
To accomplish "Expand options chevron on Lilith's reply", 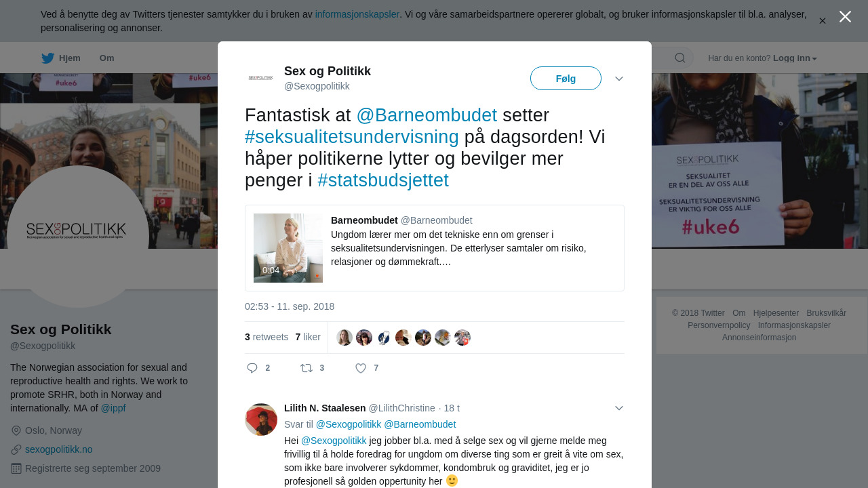I will coord(619,408).
